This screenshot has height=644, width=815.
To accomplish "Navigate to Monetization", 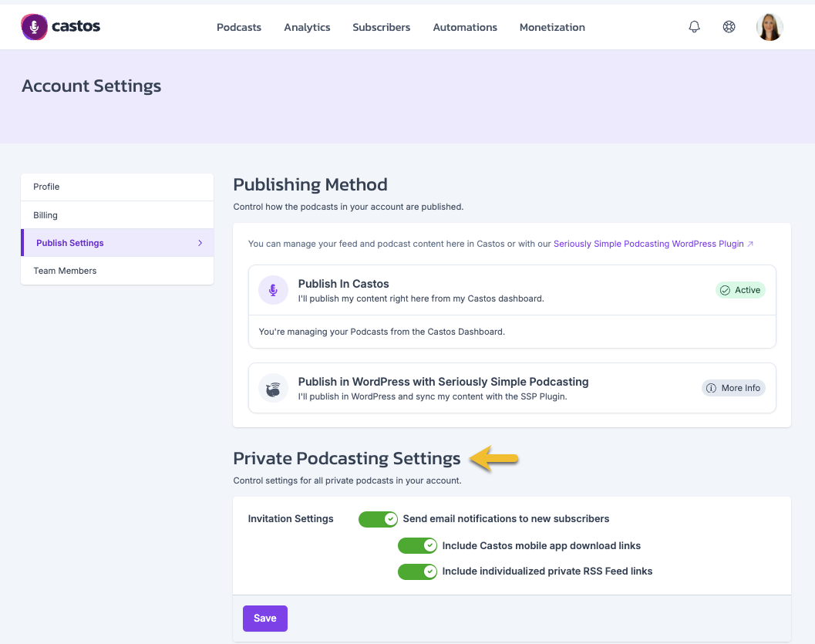I will tap(552, 27).
